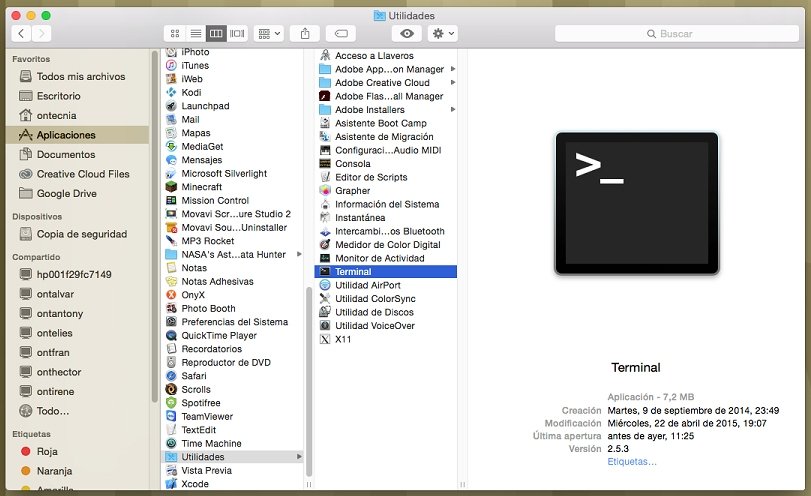
Task: Expand the NASA's Ast...ata Hunter folder arrow
Action: tap(299, 254)
